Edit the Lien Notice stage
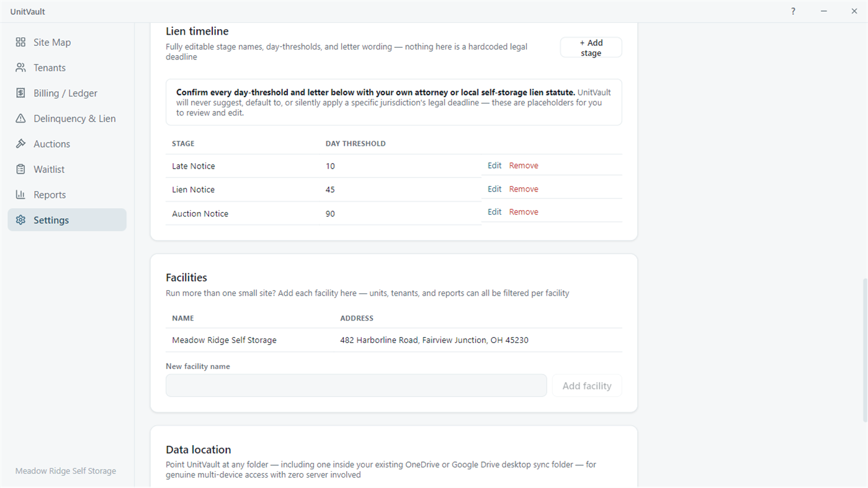 pyautogui.click(x=494, y=189)
